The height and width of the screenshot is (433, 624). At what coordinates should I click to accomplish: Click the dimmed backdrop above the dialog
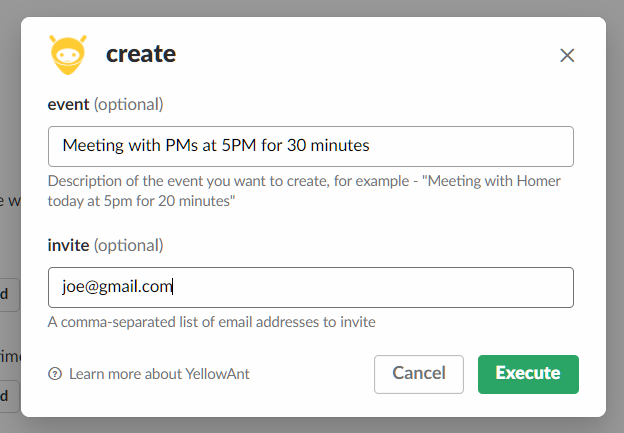pyautogui.click(x=312, y=8)
